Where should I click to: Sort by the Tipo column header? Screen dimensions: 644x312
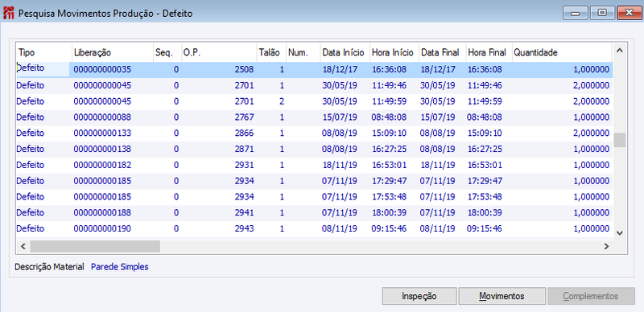click(x=44, y=52)
